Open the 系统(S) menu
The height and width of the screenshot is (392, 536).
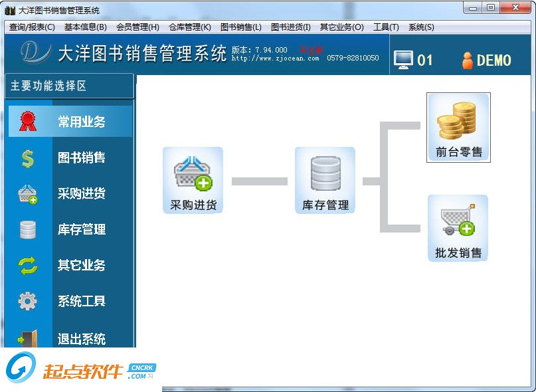(420, 27)
